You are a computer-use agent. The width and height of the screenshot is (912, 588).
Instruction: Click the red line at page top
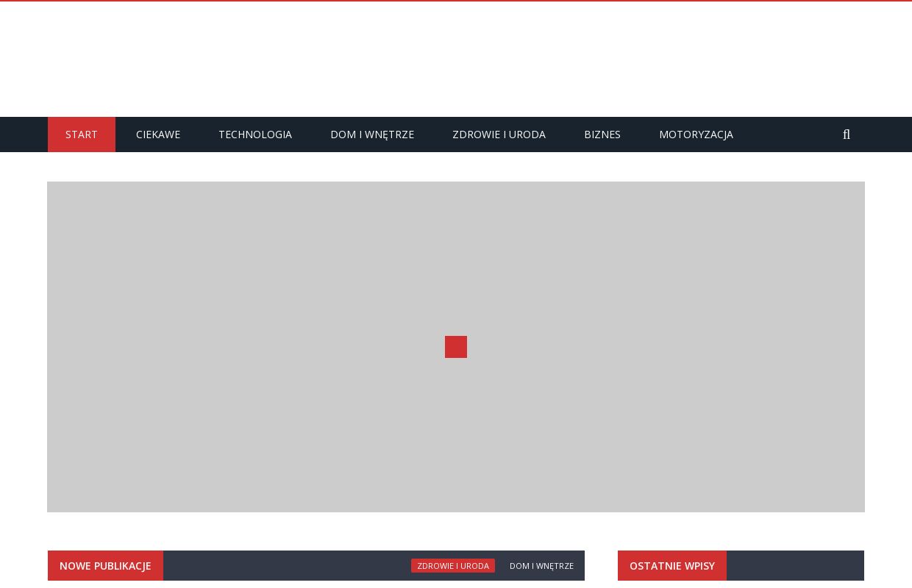[x=456, y=1]
